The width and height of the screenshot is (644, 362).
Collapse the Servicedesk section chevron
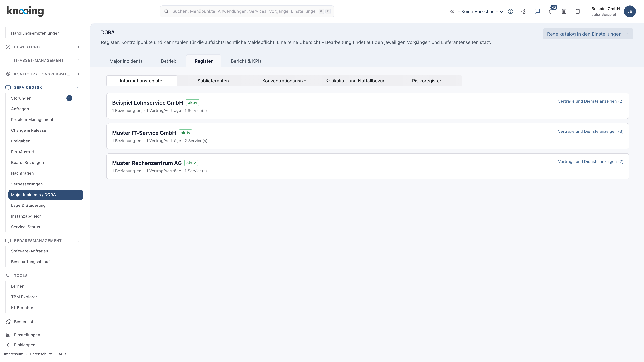(78, 88)
